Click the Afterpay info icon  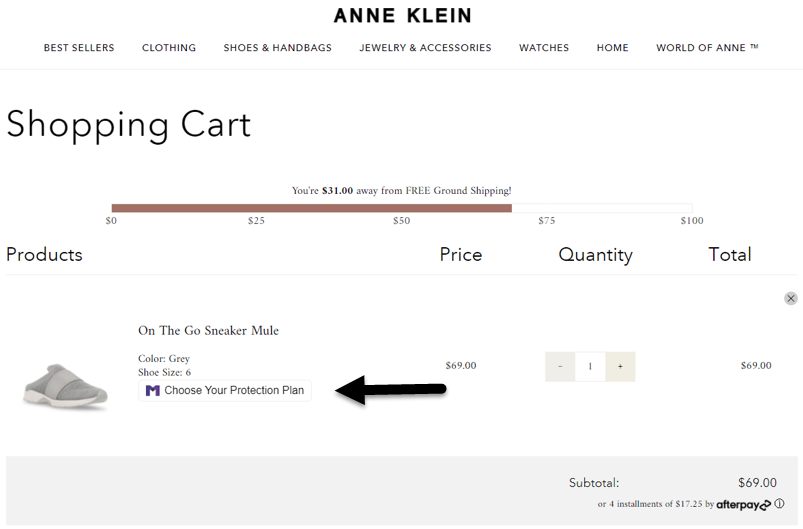(x=779, y=504)
